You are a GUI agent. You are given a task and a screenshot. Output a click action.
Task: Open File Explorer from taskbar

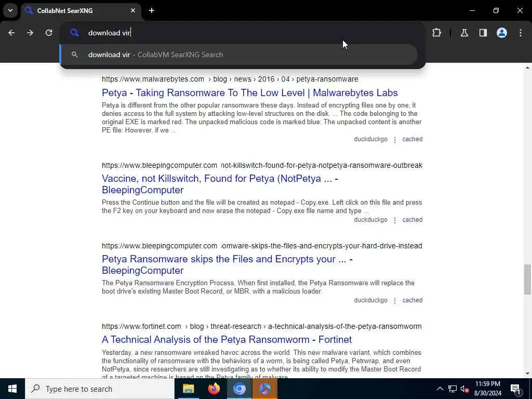[188, 389]
